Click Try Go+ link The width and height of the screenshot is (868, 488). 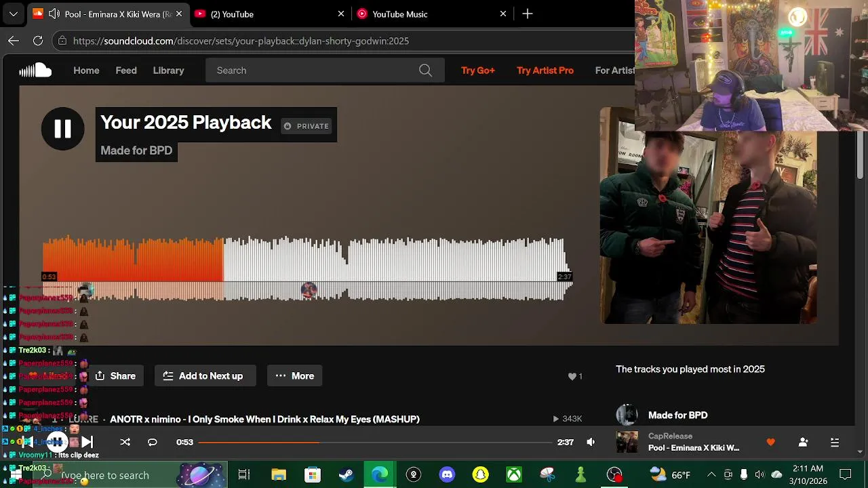point(478,70)
